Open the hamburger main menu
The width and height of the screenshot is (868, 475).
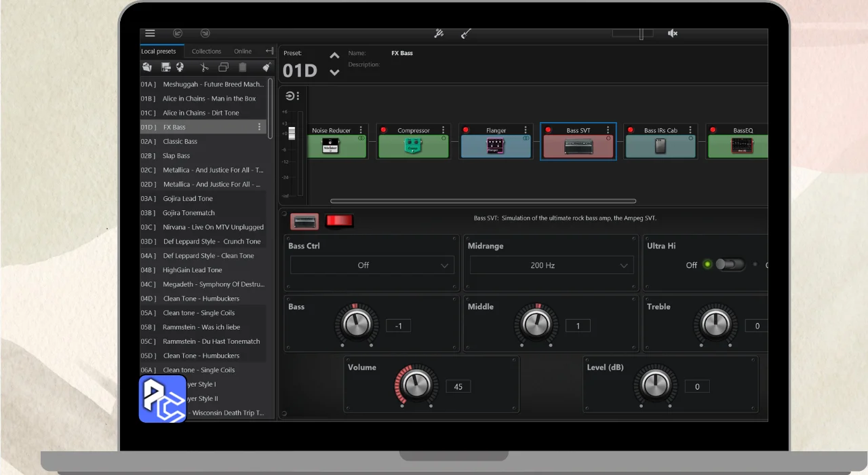pyautogui.click(x=150, y=33)
